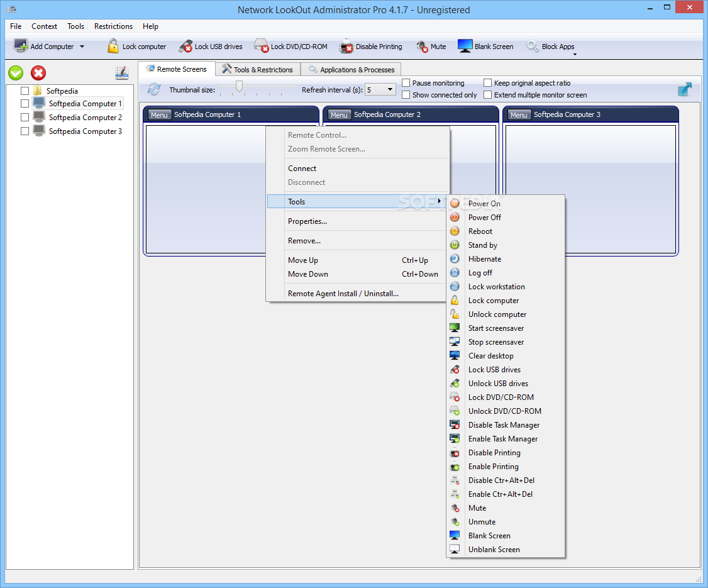Open the Restrictions menu
The image size is (708, 588).
[113, 26]
